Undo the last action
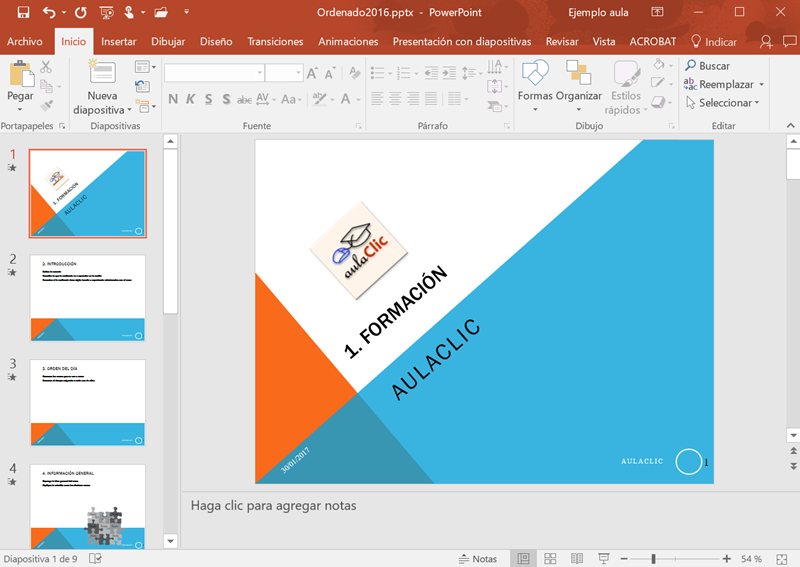800x567 pixels. [x=49, y=12]
